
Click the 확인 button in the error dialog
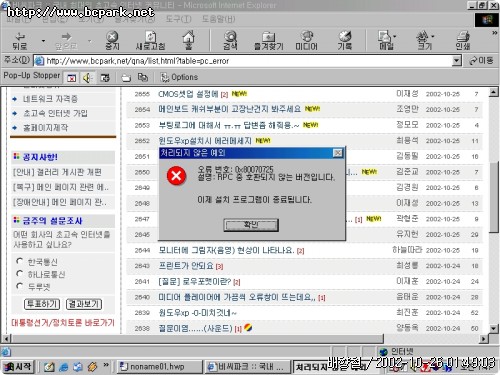[x=251, y=225]
